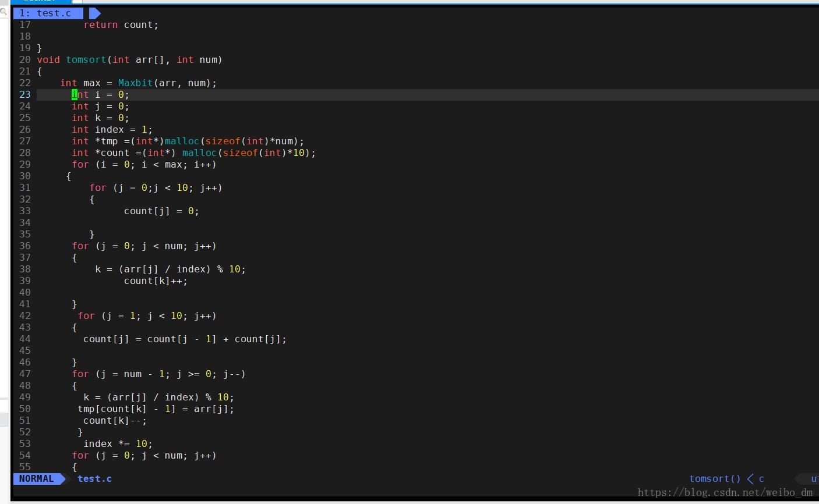819x504 pixels.
Task: Click line number 45 in the gutter
Action: [x=25, y=350]
